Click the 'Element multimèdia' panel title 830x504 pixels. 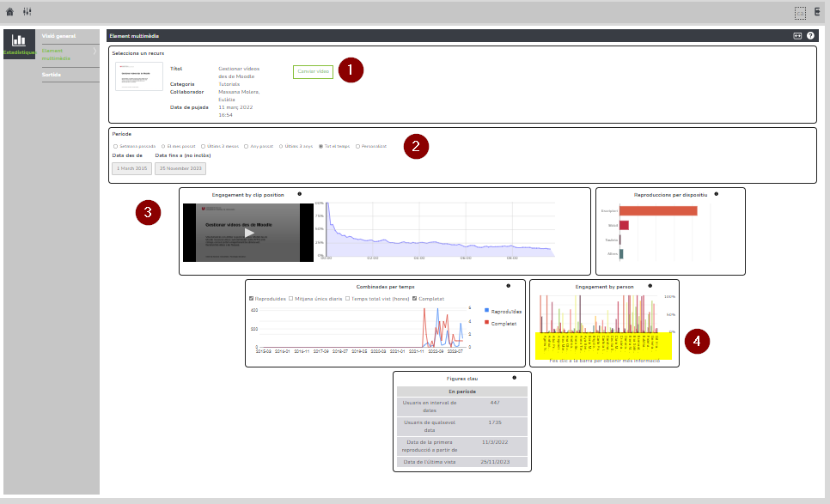click(x=134, y=36)
